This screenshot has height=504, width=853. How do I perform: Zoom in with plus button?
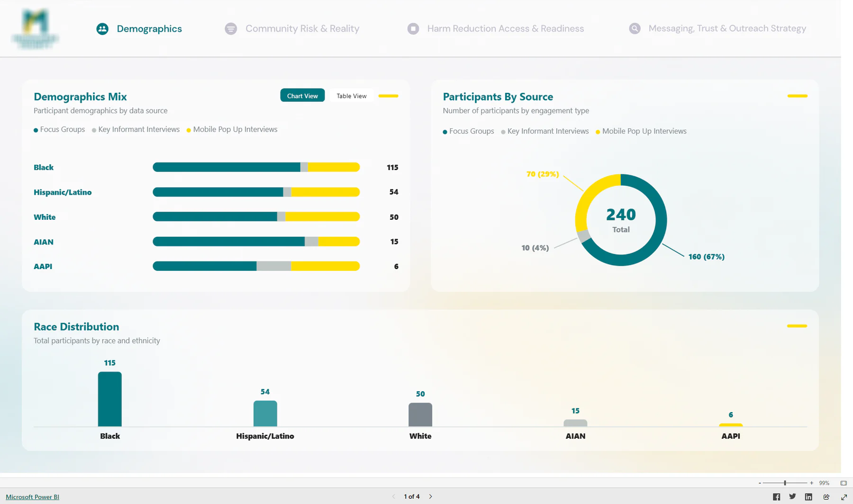pos(812,483)
